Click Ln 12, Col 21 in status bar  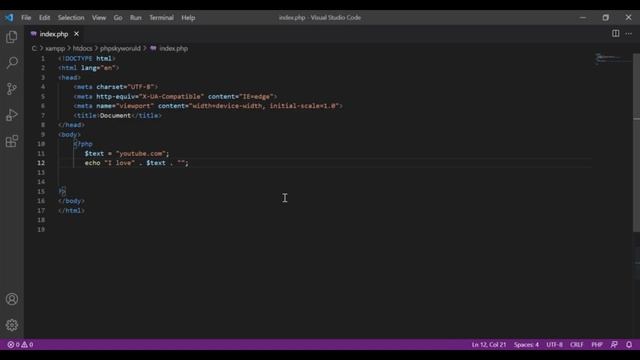[x=489, y=345]
